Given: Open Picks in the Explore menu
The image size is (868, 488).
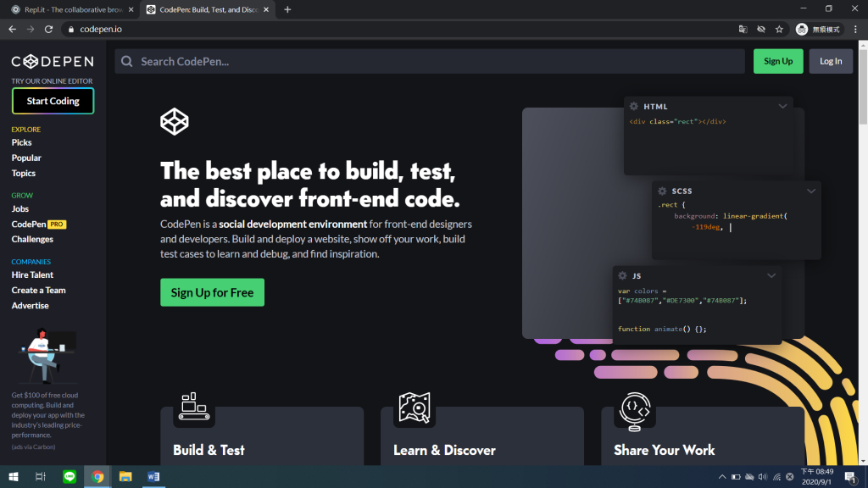Looking at the screenshot, I should 21,142.
